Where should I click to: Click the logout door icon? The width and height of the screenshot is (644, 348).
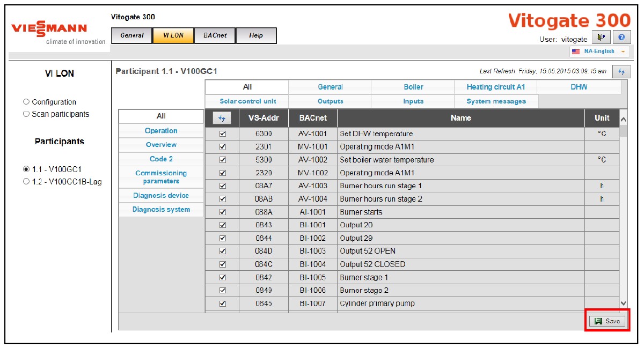601,37
